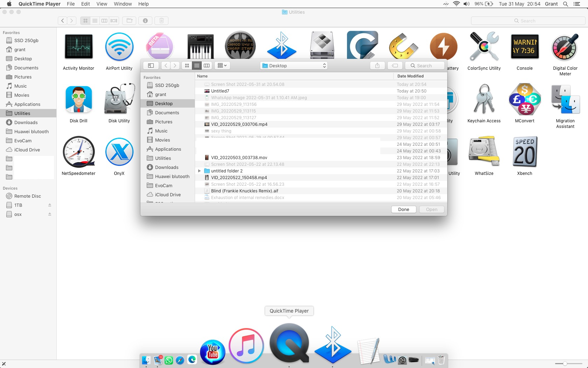Open the Desktop location pop-up menu
The height and width of the screenshot is (368, 588).
tap(294, 66)
